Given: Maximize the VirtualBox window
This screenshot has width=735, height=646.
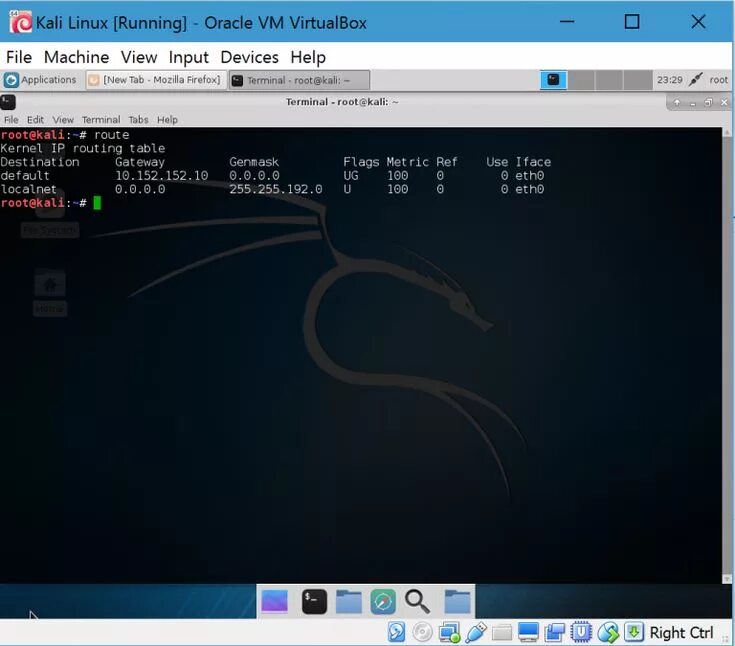Looking at the screenshot, I should [x=632, y=22].
